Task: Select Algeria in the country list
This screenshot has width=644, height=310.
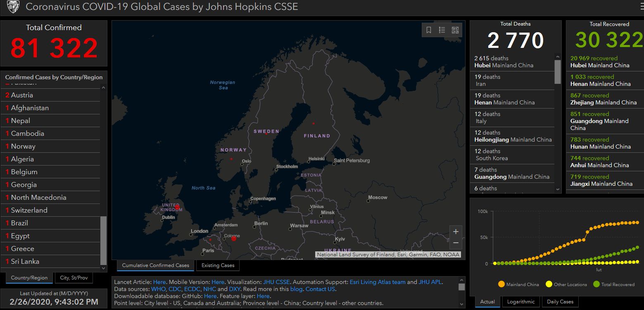Action: tap(50, 159)
